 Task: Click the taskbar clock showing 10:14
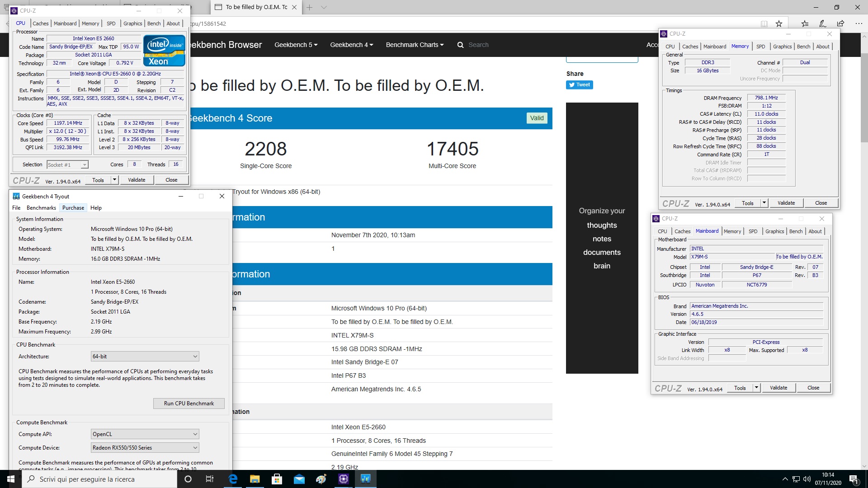click(828, 479)
